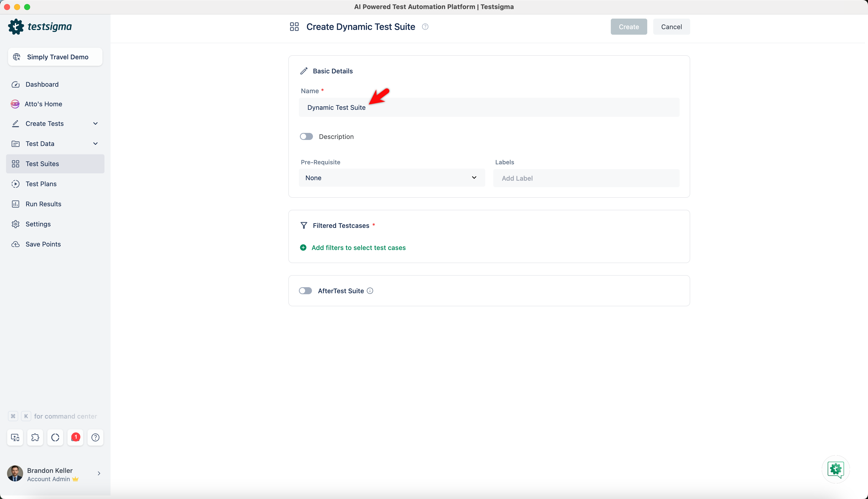
Task: Open notifications showing the red badge
Action: [x=75, y=437]
